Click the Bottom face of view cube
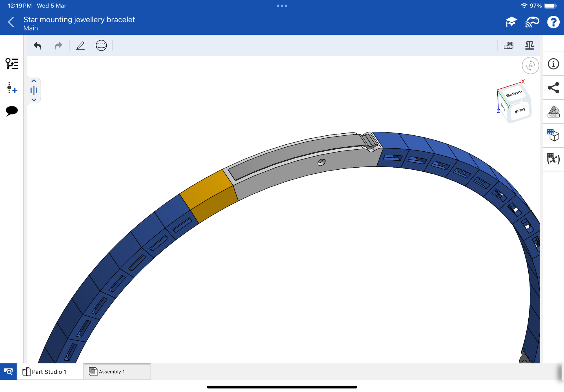Screen dimensions: 564x392 point(514,94)
